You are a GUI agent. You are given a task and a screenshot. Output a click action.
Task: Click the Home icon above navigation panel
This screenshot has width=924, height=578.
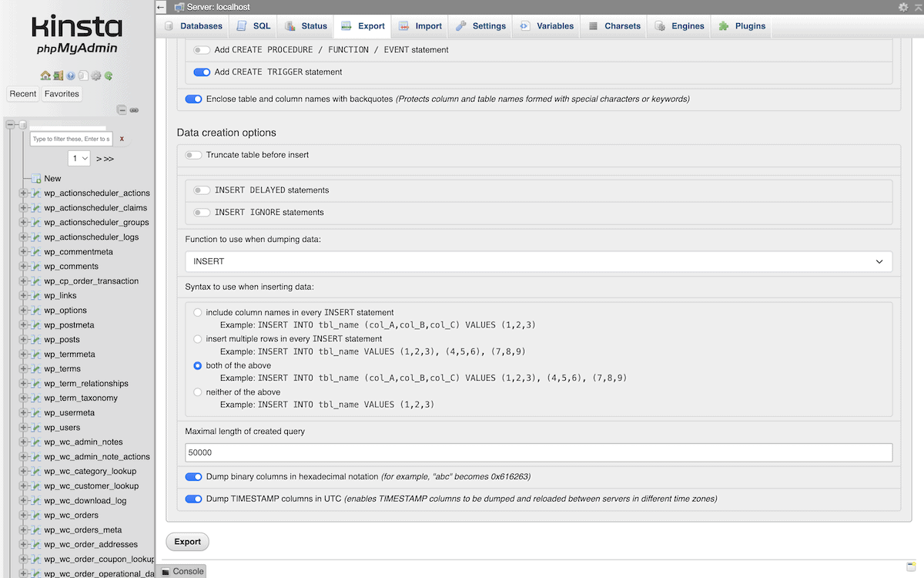click(45, 76)
